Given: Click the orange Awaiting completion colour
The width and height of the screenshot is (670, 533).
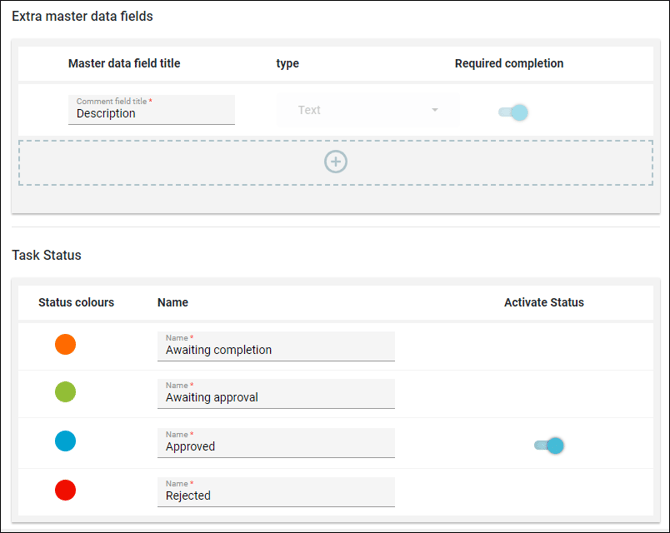Looking at the screenshot, I should coord(65,345).
